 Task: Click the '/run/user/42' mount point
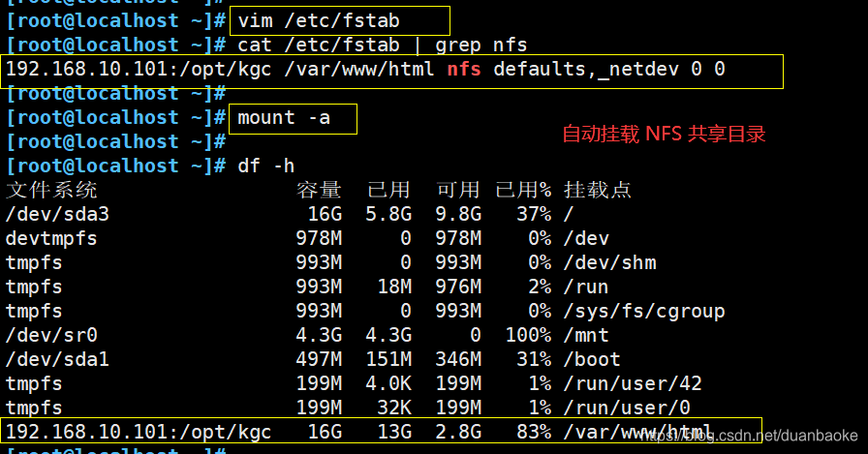pos(633,383)
